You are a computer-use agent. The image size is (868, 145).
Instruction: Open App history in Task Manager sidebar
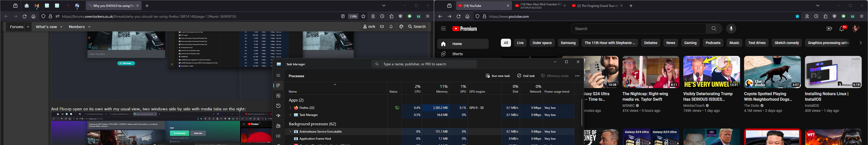pyautogui.click(x=278, y=106)
